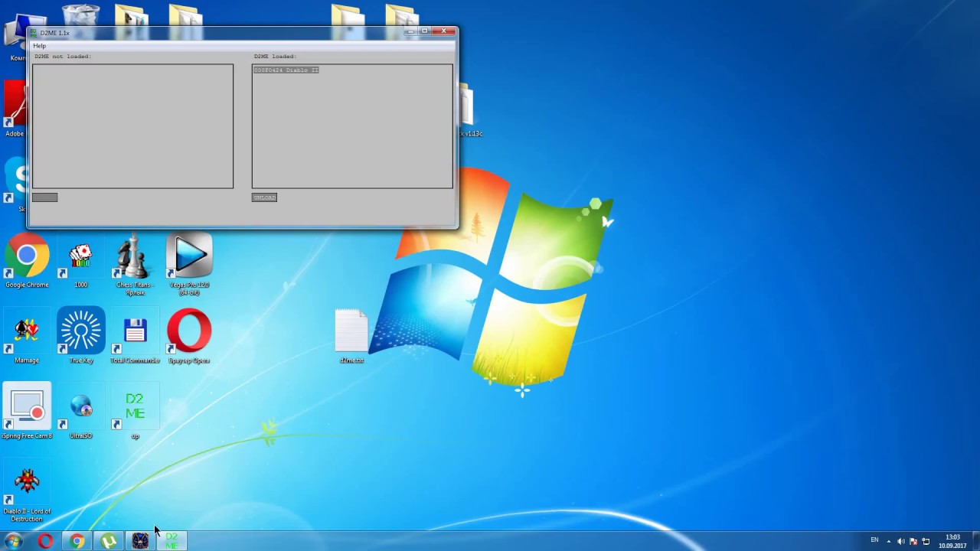Select the iSpring Free Cam 8 desktop icon
Screen dimensions: 980x551
[27, 412]
